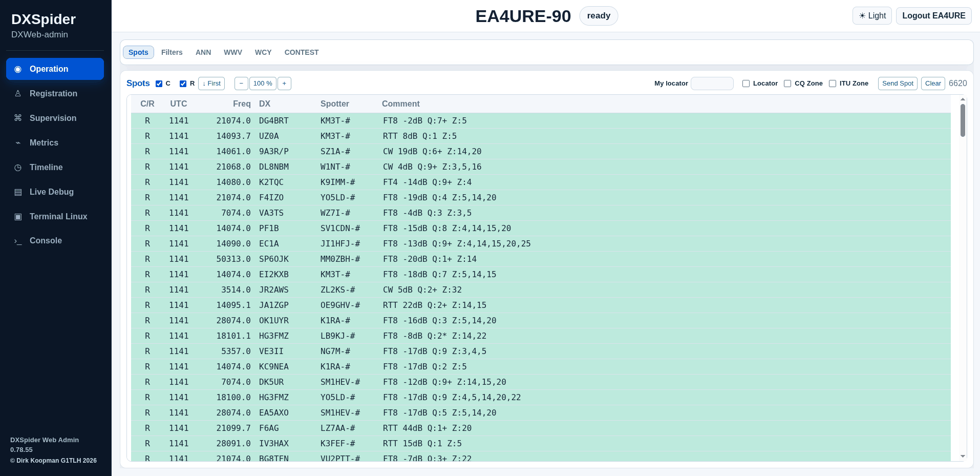
Task: Click the Freq column header
Action: point(242,104)
